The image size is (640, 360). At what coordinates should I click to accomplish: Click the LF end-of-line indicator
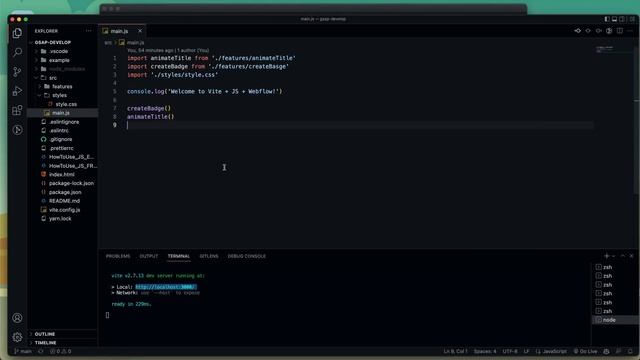click(527, 351)
